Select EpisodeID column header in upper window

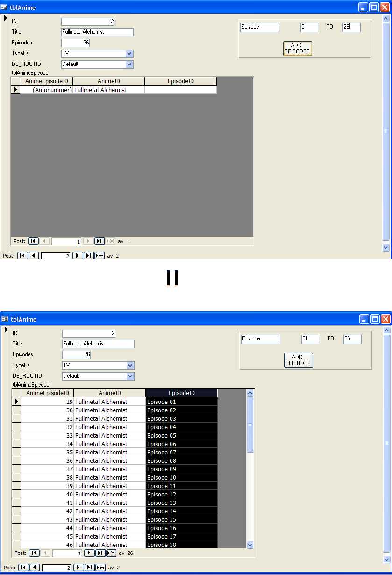[180, 81]
